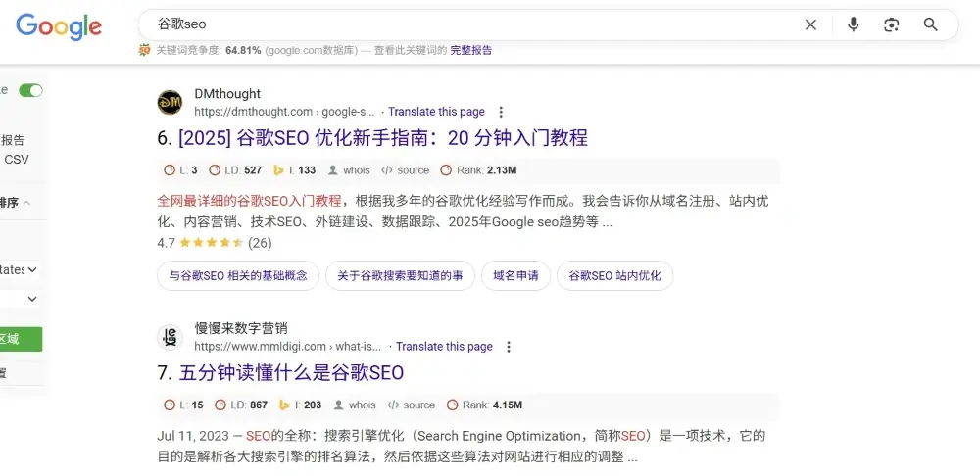Viewport: 980px width, 476px height.
Task: Click the 报告 option in sidebar
Action: tap(13, 140)
